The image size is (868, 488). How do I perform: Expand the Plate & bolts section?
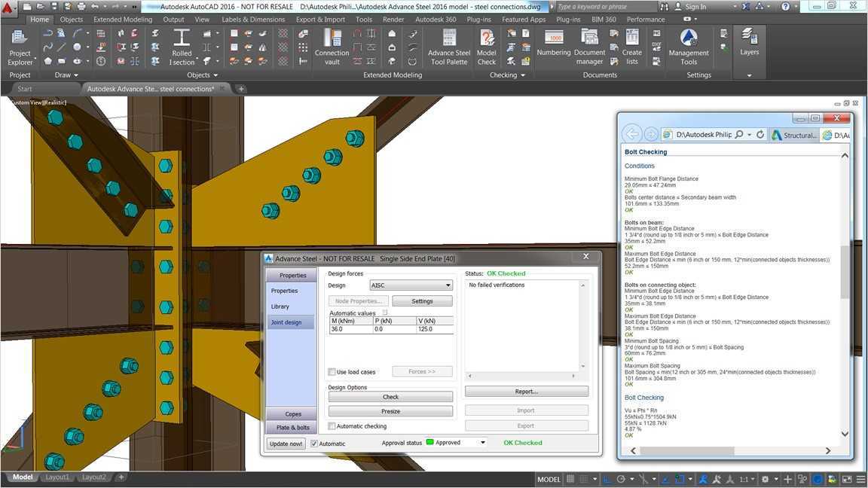coord(291,427)
